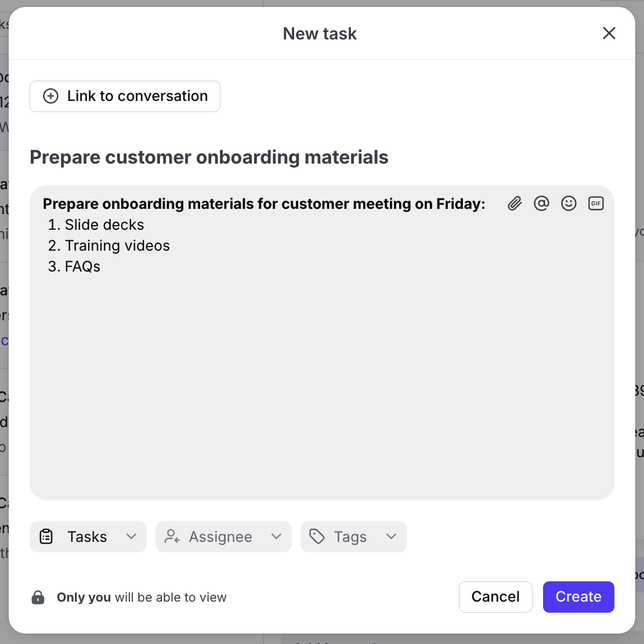Open the GIF picker icon
This screenshot has width=644, height=644.
[x=595, y=203]
